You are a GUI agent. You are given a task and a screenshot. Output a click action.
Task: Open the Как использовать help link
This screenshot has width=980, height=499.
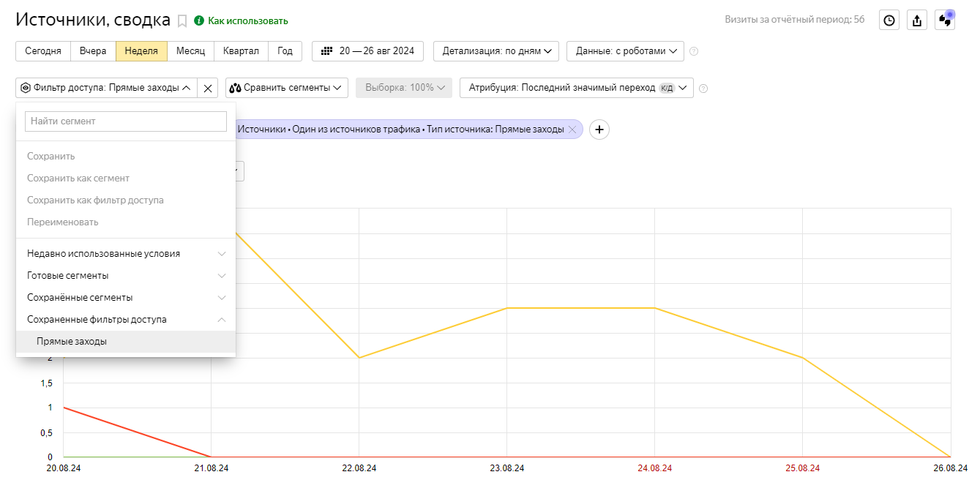[247, 21]
